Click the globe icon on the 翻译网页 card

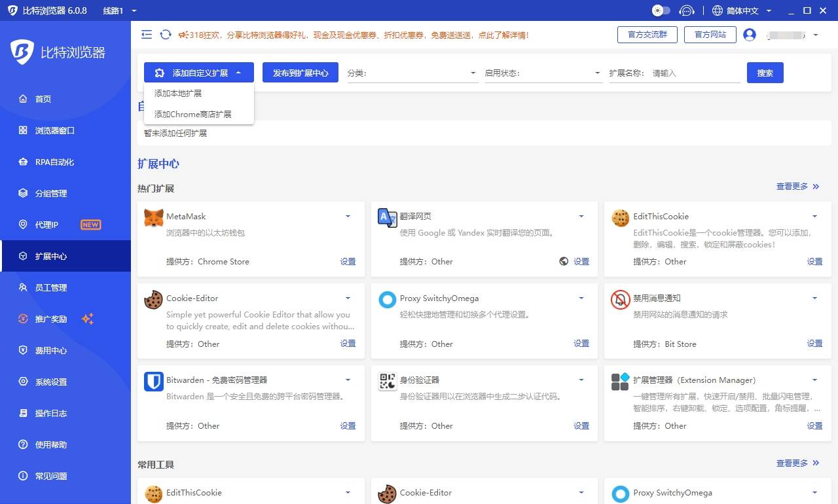click(564, 261)
